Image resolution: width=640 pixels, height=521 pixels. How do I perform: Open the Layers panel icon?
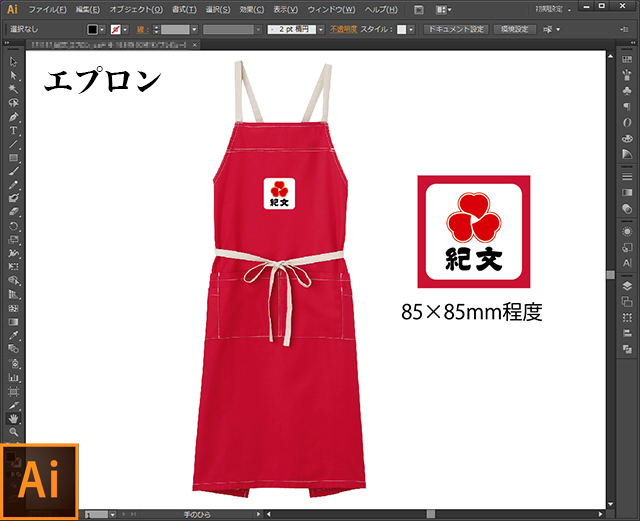(x=626, y=285)
